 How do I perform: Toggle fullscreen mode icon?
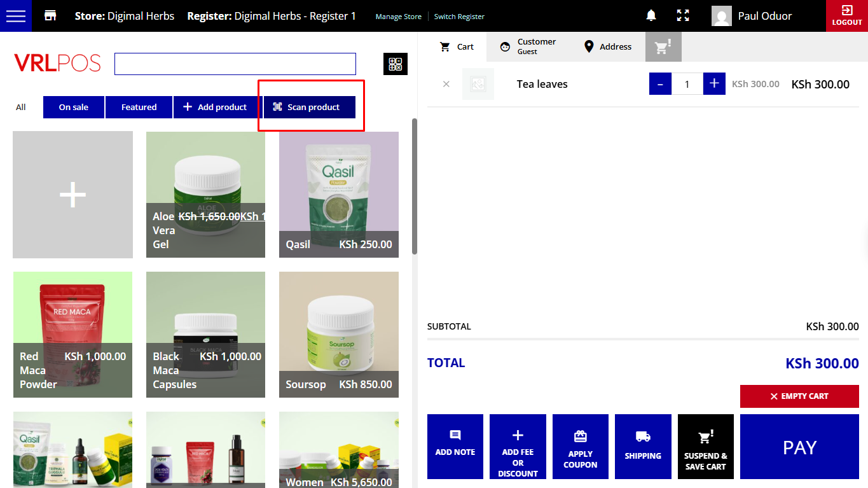click(x=683, y=16)
